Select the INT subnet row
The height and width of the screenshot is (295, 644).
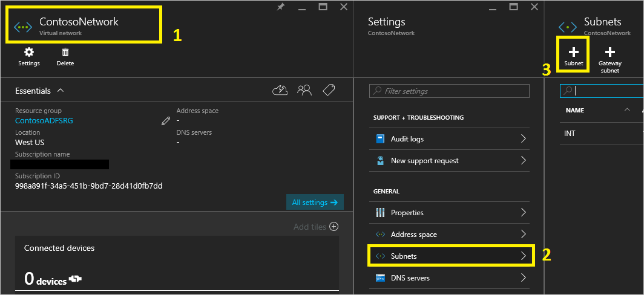click(602, 134)
